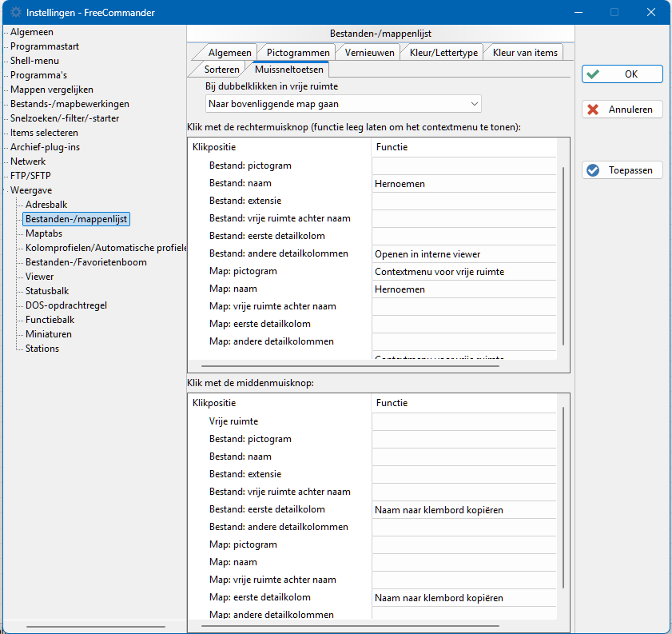This screenshot has width=672, height=634.
Task: Minimize the Instellingen window
Action: point(579,13)
